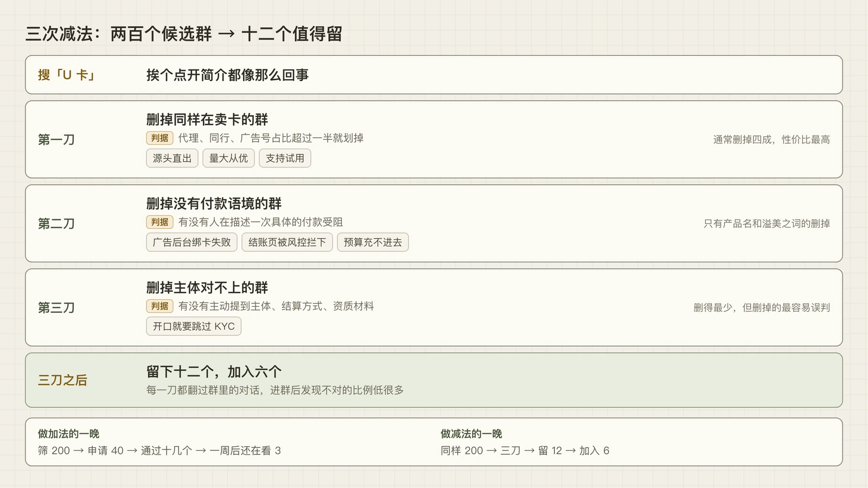
Task: Click the 搜「U 卡」 label
Action: 67,75
